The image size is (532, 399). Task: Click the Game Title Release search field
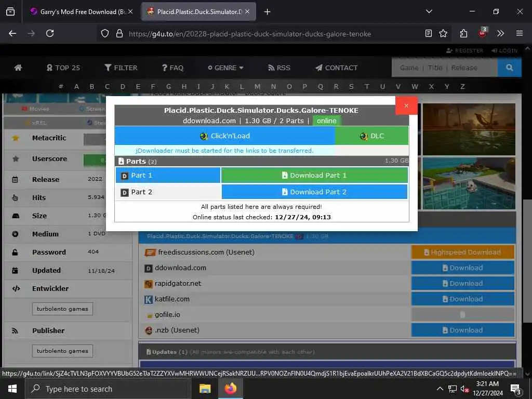coord(445,68)
